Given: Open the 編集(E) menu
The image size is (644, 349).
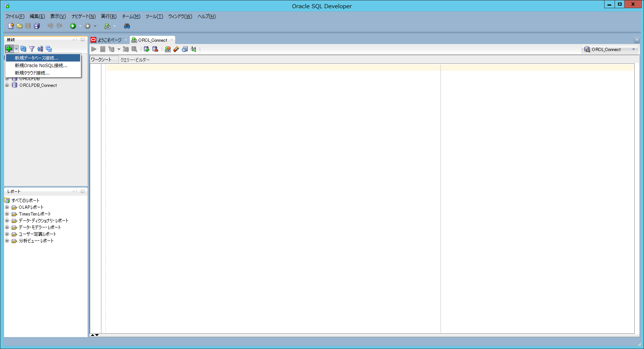Looking at the screenshot, I should click(x=37, y=16).
